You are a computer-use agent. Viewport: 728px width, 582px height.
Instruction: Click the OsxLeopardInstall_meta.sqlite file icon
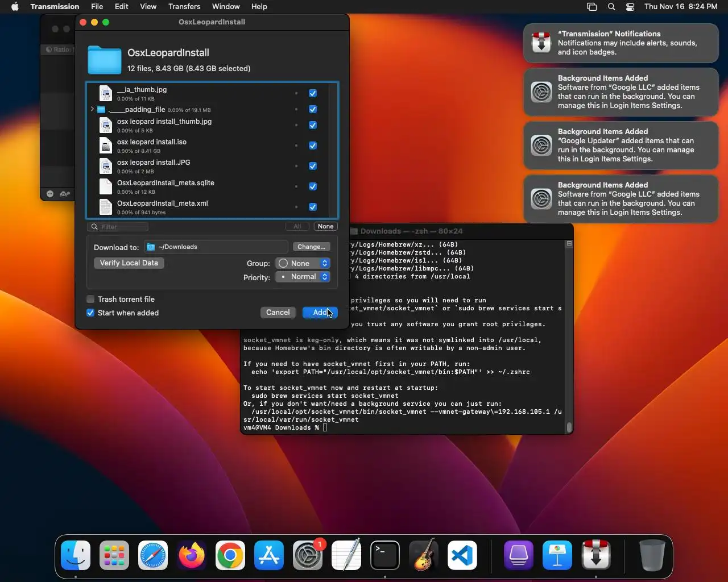106,186
